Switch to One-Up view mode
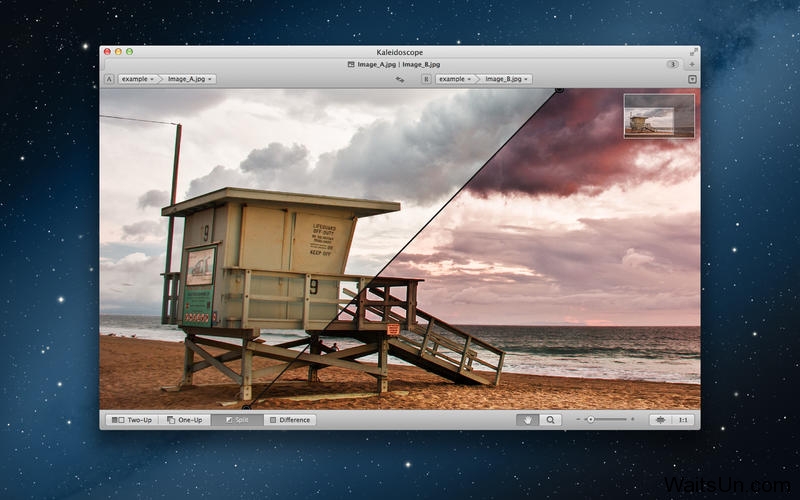The image size is (800, 500). [184, 420]
